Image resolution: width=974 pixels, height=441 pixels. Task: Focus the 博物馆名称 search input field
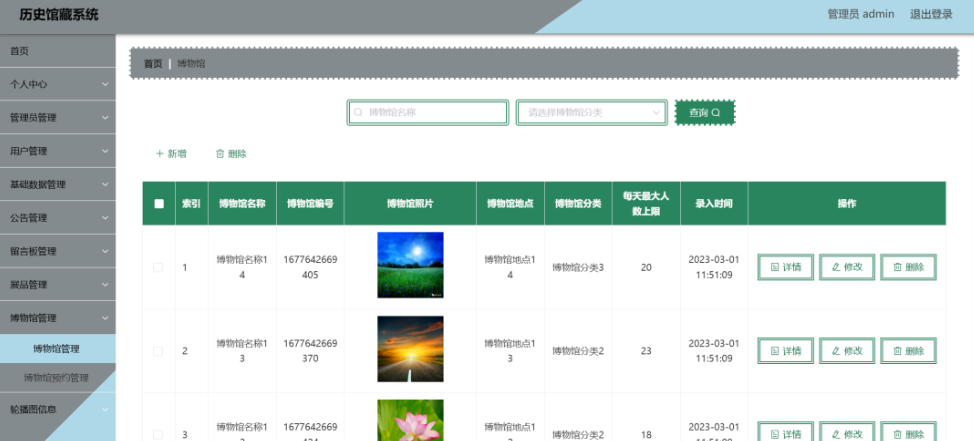click(x=428, y=112)
